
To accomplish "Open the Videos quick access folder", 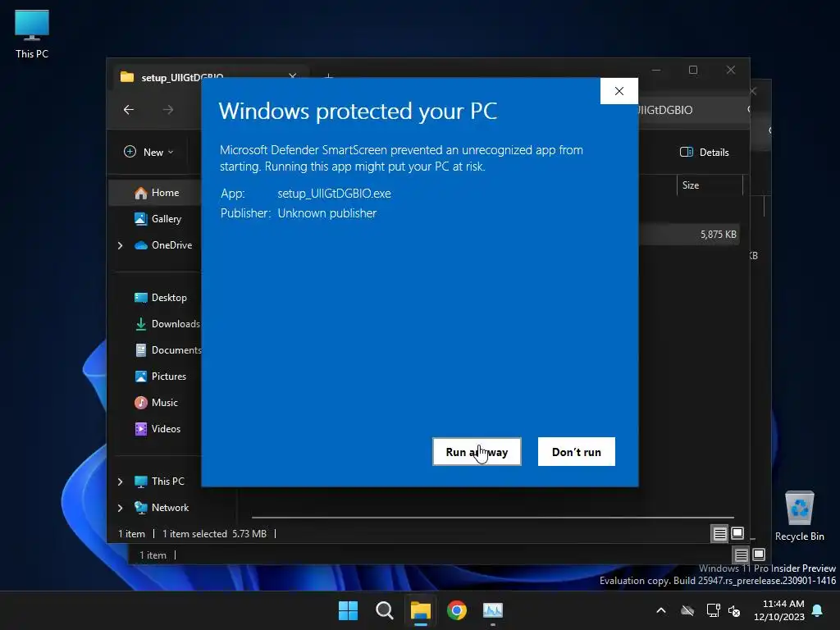I will point(158,428).
